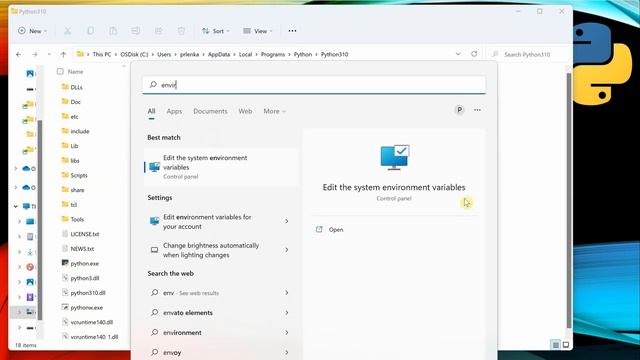Switch to the Documents search tab
Viewport: 640px width, 360px height.
210,111
